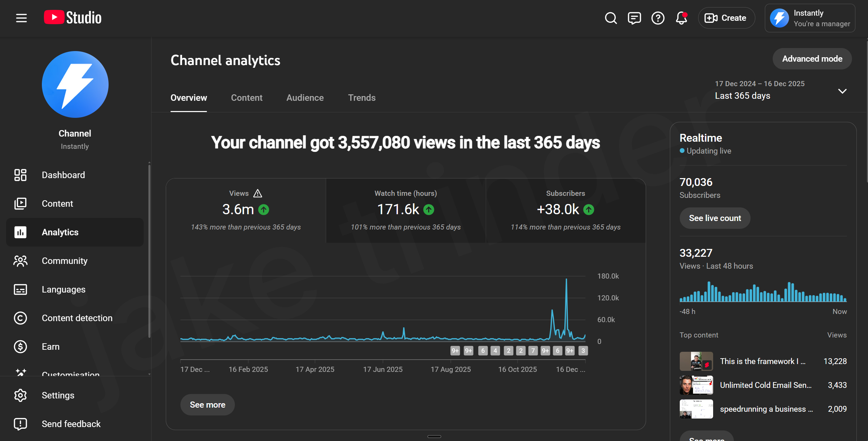Click the Content detection icon

[x=20, y=318]
